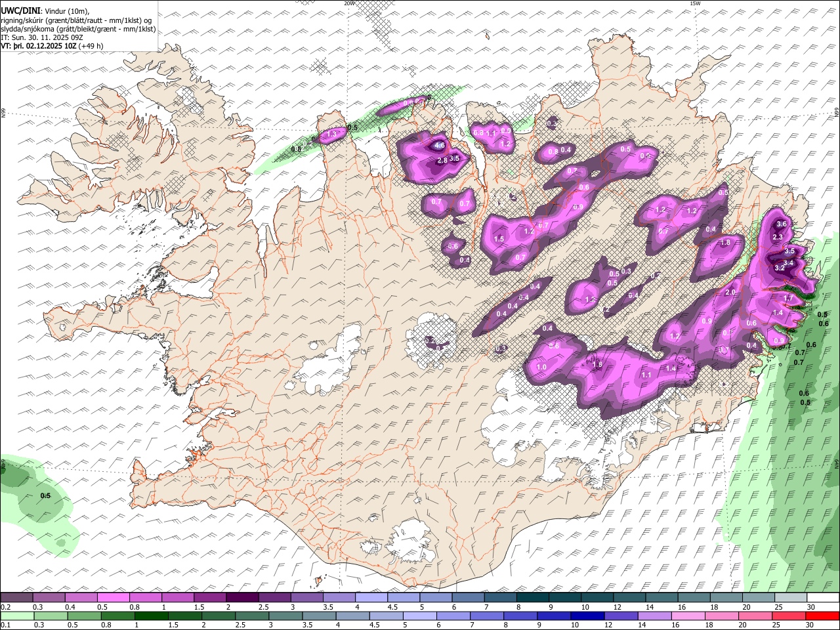Click the '3.6' snowfall value in the east
The width and height of the screenshot is (840, 630).
[781, 224]
